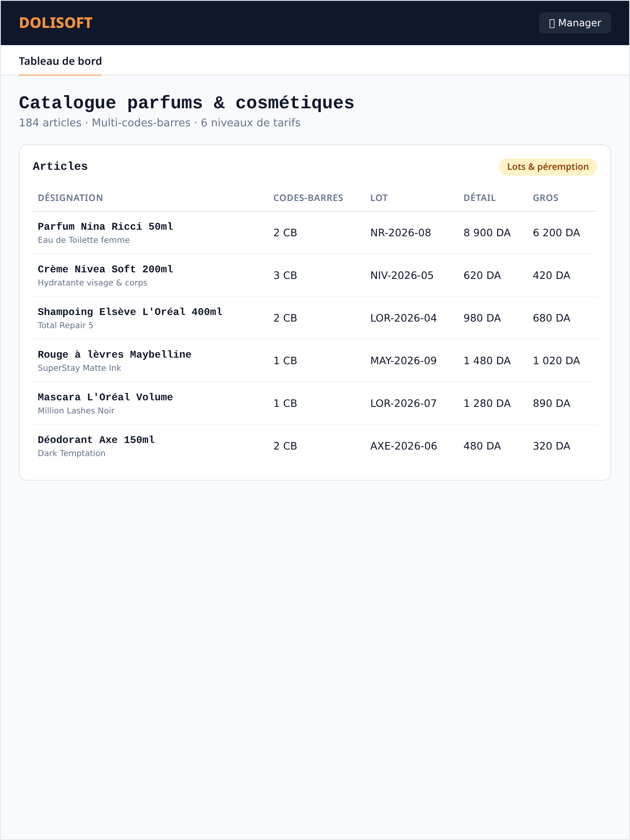Image resolution: width=630 pixels, height=840 pixels.
Task: Open the Crème Nivea Soft 200ml article
Action: [x=105, y=269]
